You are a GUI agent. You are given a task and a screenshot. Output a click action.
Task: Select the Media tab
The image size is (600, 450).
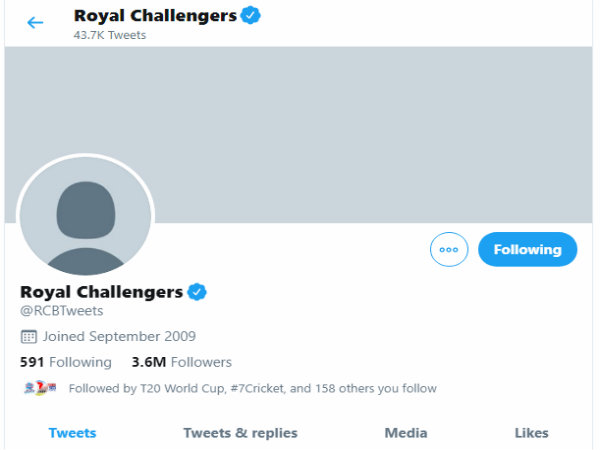pos(406,433)
